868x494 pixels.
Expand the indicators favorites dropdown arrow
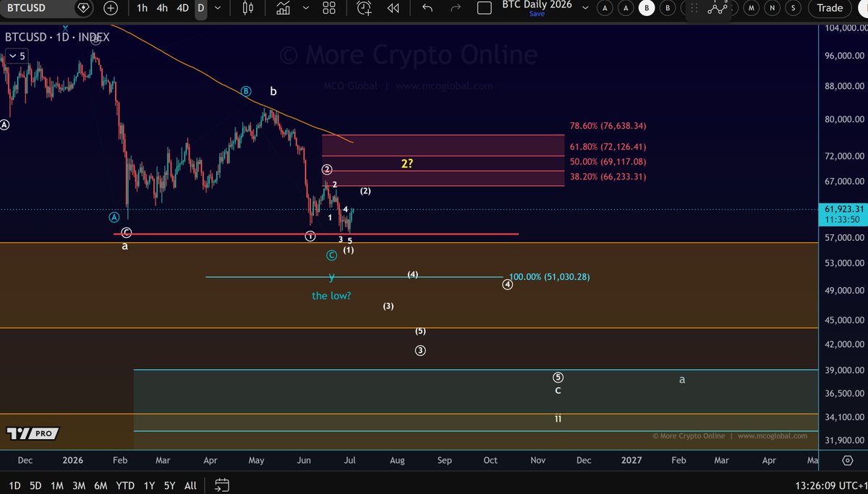pyautogui.click(x=305, y=8)
